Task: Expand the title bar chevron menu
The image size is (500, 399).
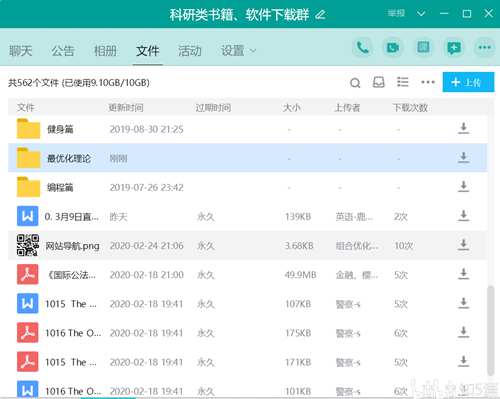Action: tap(421, 14)
